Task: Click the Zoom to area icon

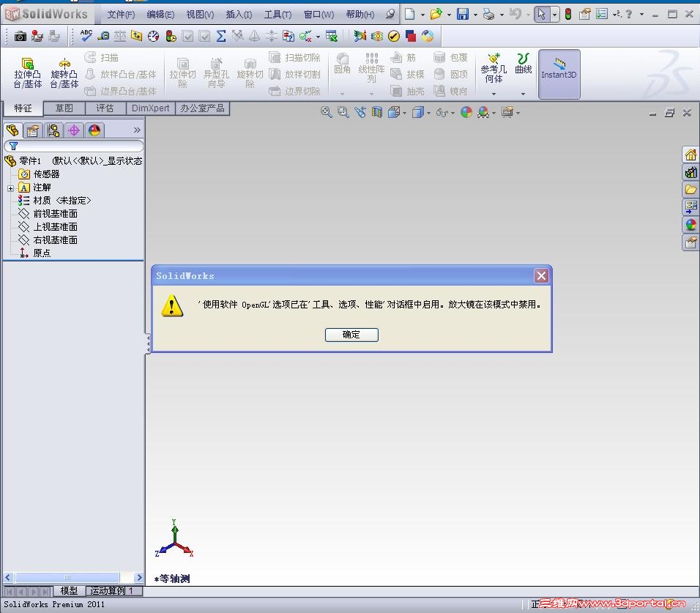Action: tap(343, 112)
